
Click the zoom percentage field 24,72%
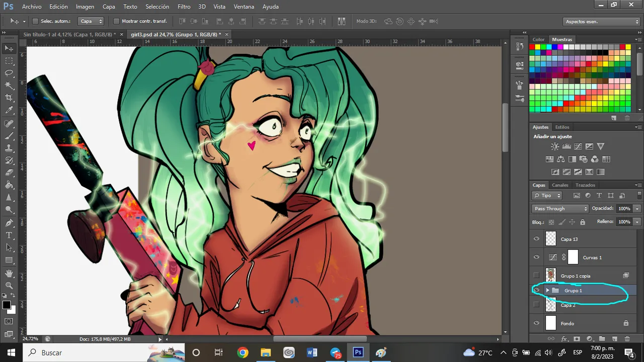31,339
